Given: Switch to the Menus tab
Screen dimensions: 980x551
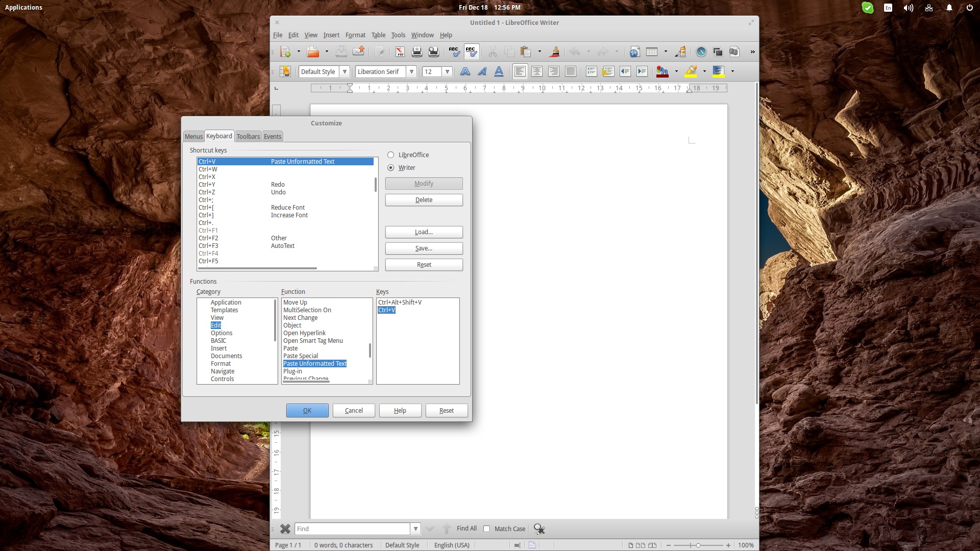Looking at the screenshot, I should coord(193,137).
